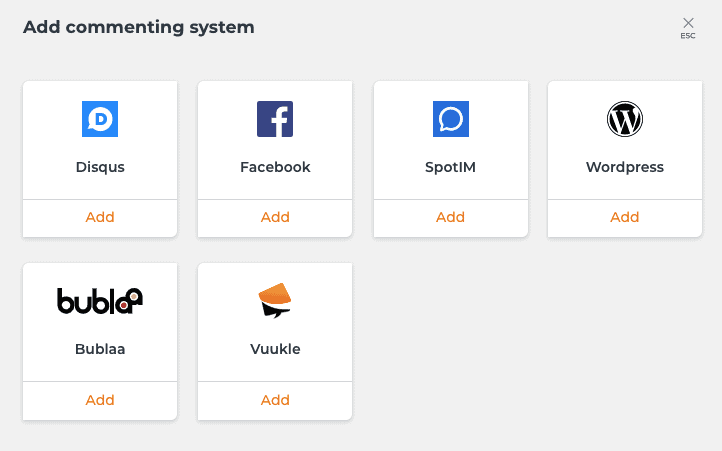Viewport: 722px width, 451px height.
Task: Select the Facebook name label
Action: point(275,167)
